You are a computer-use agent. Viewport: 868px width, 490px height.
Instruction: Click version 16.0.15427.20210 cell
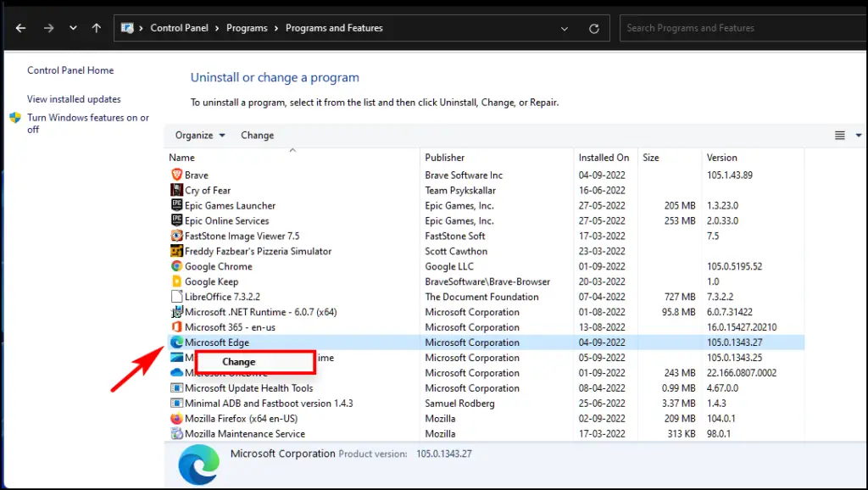pyautogui.click(x=742, y=327)
